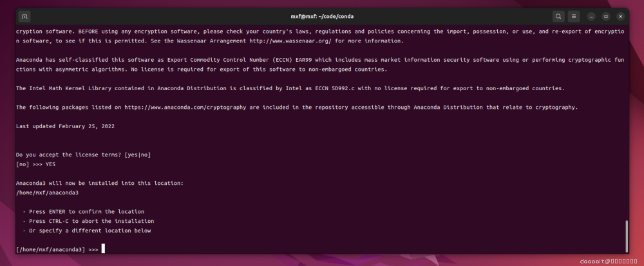Open the hamburger menu in title bar
The width and height of the screenshot is (644, 266).
(574, 16)
